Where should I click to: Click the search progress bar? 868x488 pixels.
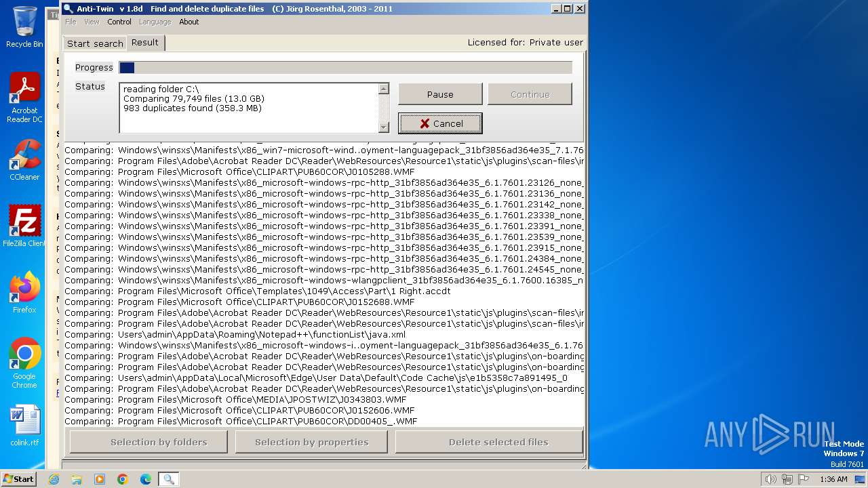[x=345, y=67]
